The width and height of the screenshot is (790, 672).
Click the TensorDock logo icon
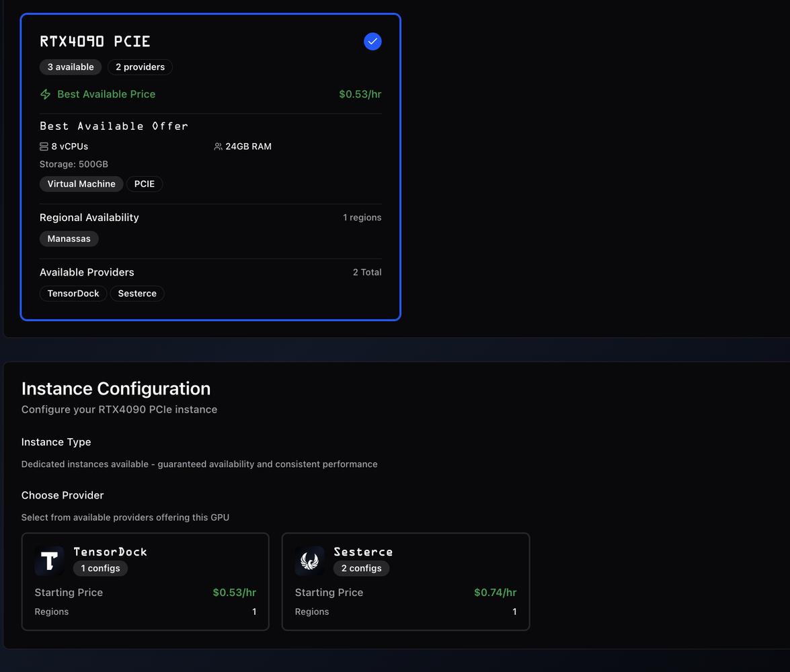(x=50, y=561)
